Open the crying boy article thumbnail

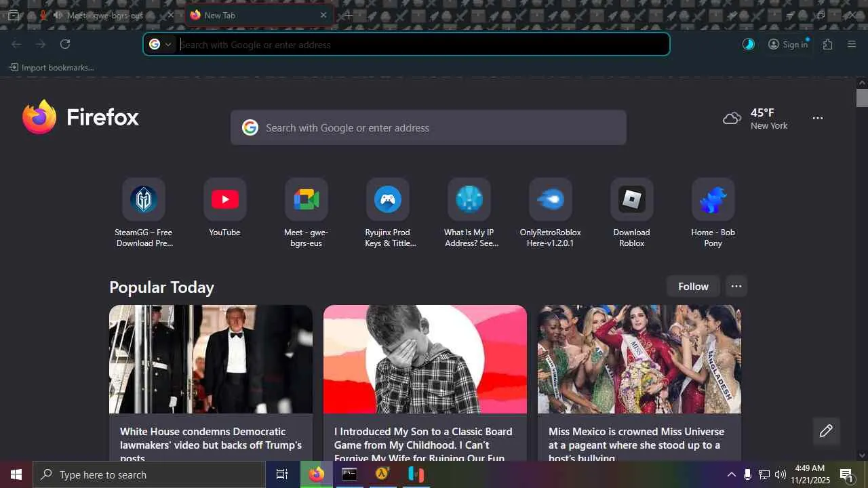point(425,359)
